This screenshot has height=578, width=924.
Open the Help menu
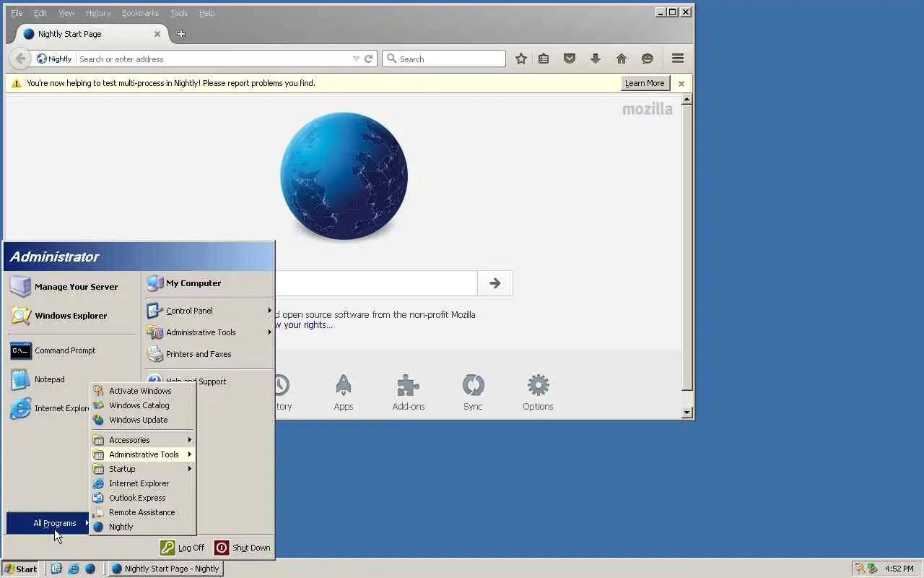207,13
